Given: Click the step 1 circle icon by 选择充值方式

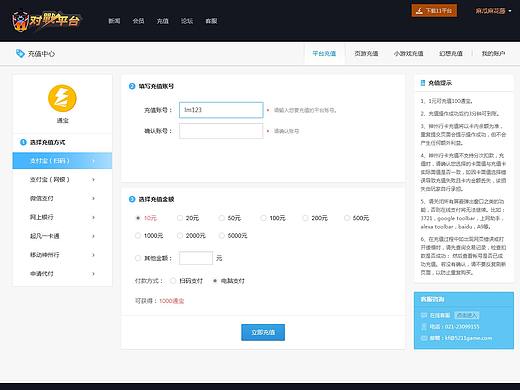Looking at the screenshot, I should click(x=23, y=142).
